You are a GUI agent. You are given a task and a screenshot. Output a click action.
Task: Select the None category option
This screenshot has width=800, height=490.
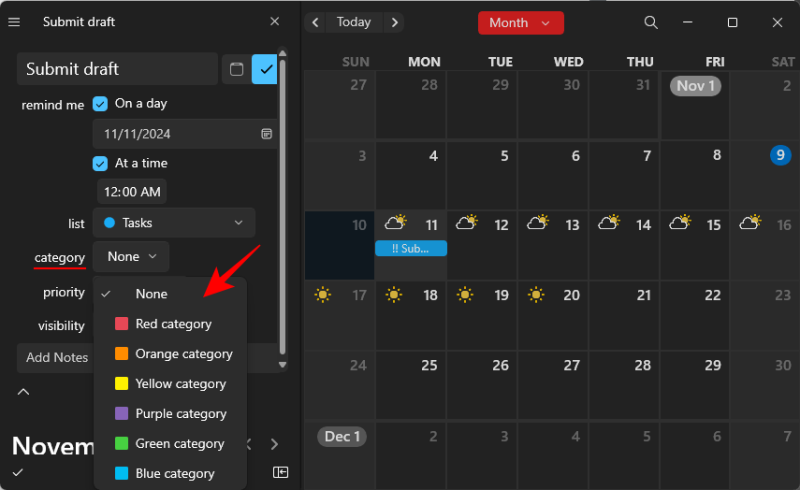click(152, 294)
